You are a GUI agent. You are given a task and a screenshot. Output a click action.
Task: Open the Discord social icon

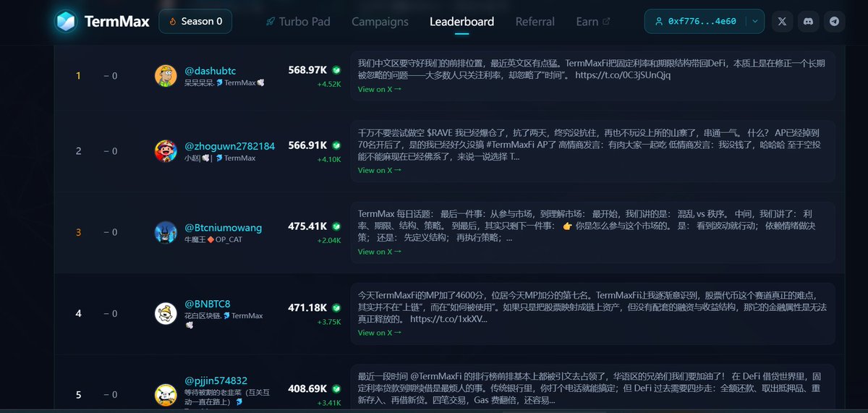[809, 21]
